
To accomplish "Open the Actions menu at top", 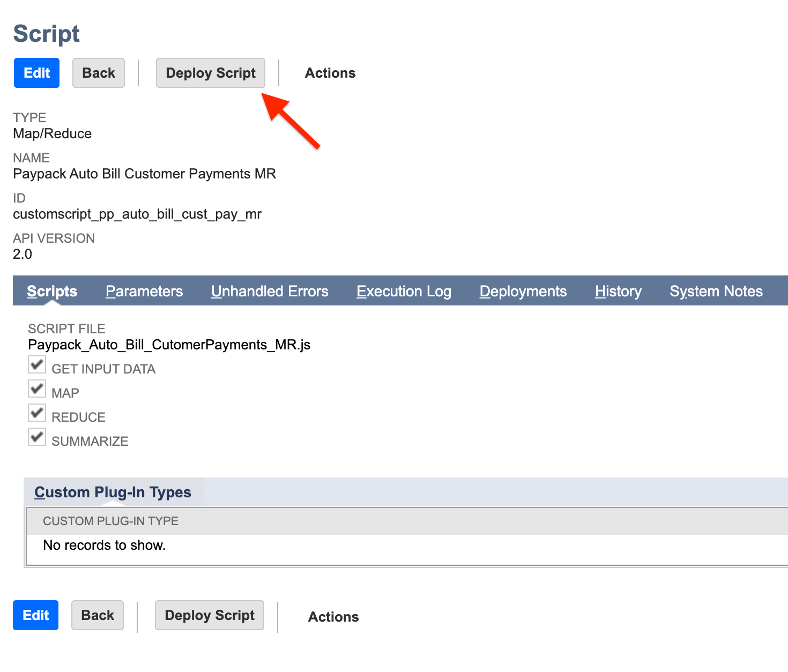I will tap(330, 73).
